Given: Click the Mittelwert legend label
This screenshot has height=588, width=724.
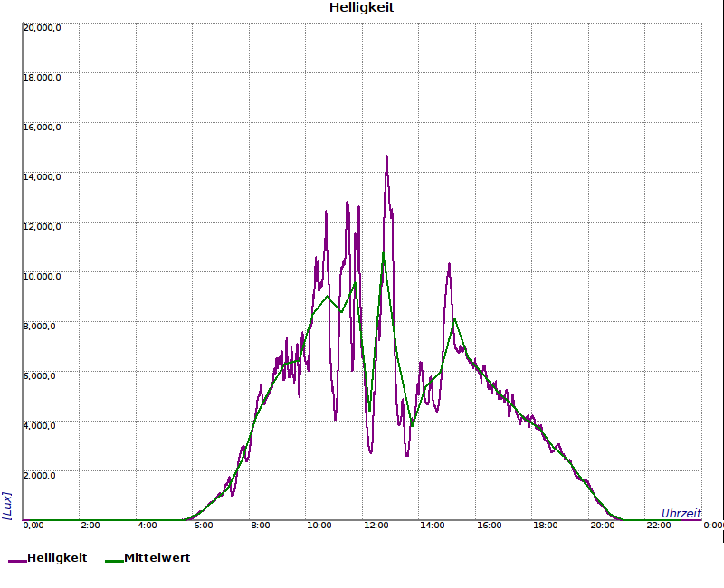Looking at the screenshot, I should 157,557.
